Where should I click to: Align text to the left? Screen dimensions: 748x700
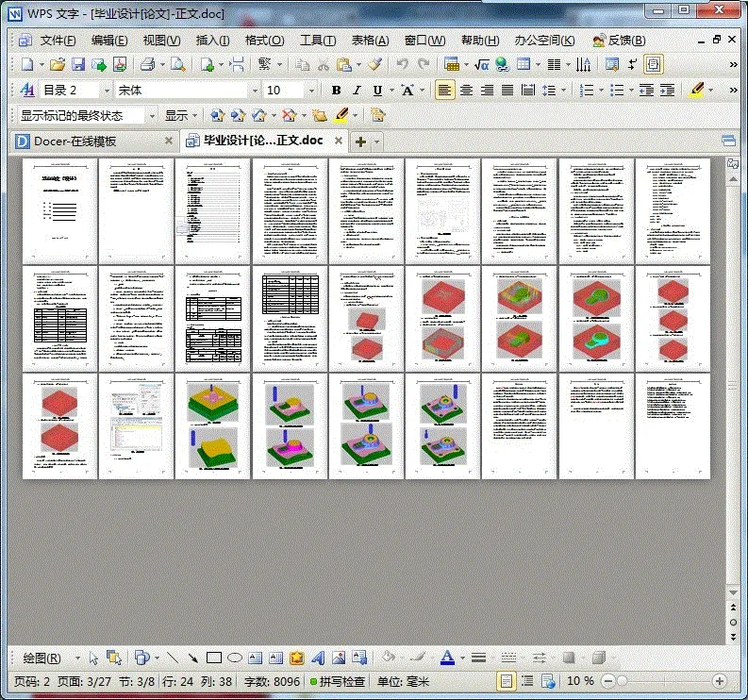click(444, 91)
